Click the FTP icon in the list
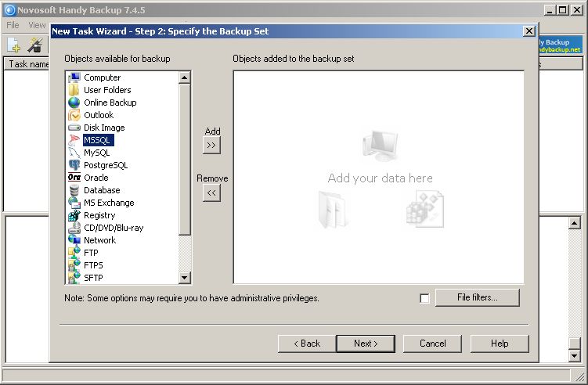This screenshot has width=588, height=385. coord(74,253)
